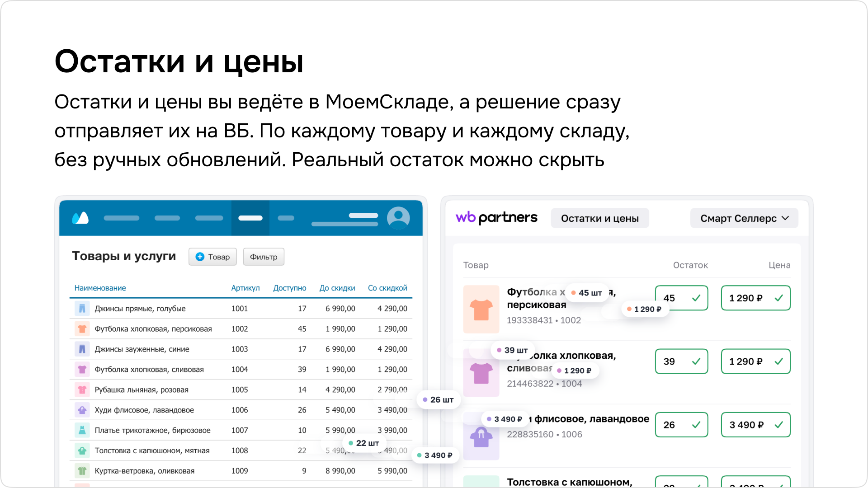Click article number 1004 cell
Screen dimensions: 868x488
240,369
